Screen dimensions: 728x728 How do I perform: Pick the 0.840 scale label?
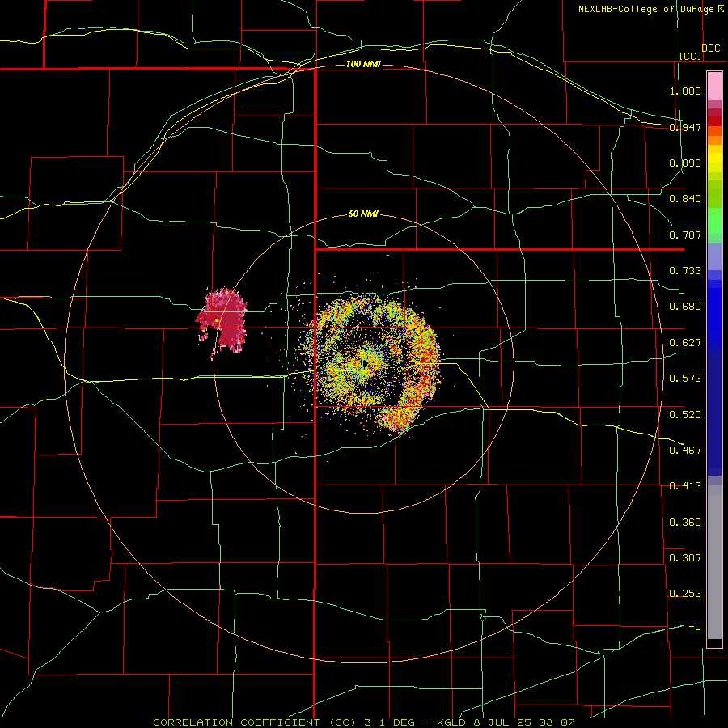[685, 199]
